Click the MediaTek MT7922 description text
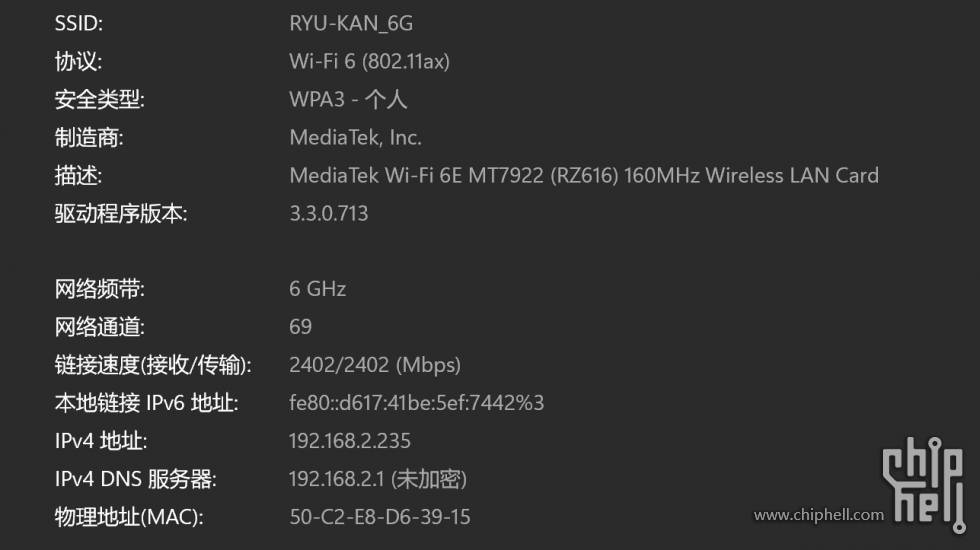The width and height of the screenshot is (980, 550). pos(584,176)
